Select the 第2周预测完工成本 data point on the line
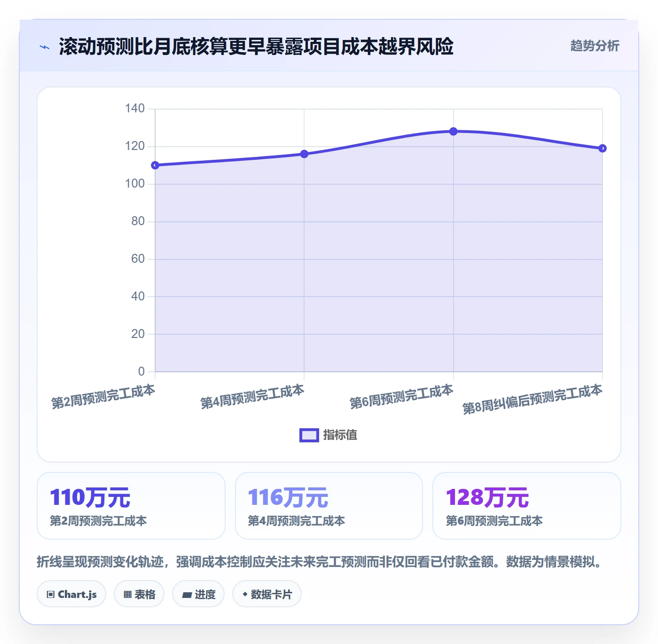The width and height of the screenshot is (658, 644). 155,165
